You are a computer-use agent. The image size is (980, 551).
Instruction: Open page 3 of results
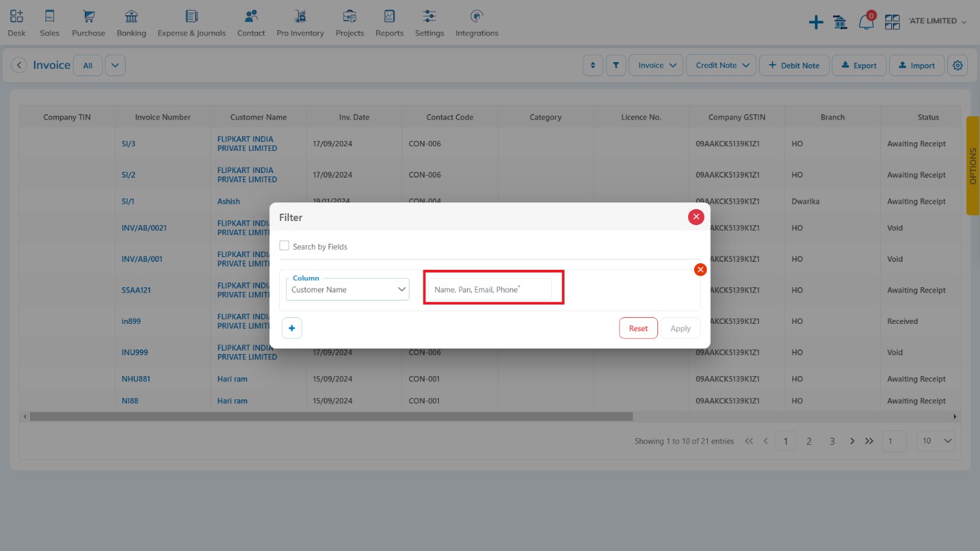pyautogui.click(x=832, y=441)
